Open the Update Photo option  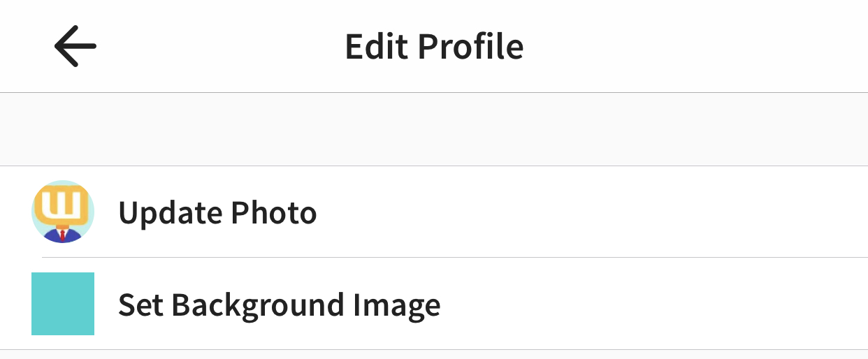[x=434, y=212]
